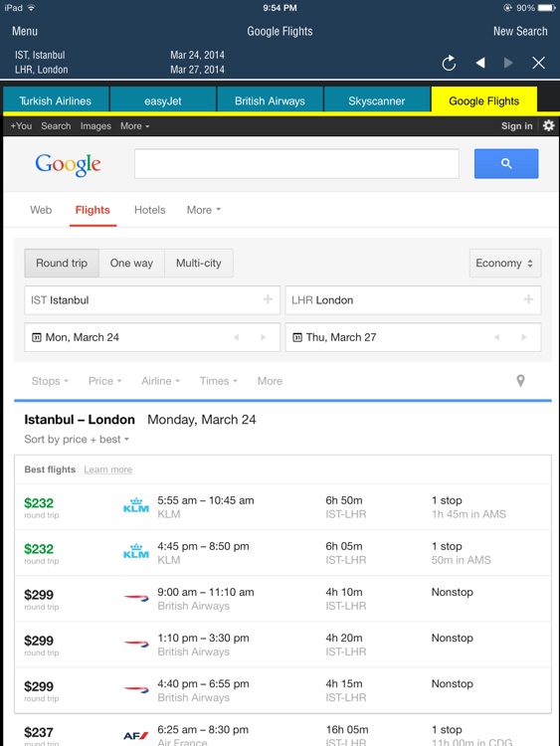
Task: Open the Learn more link beside Best flights
Action: click(108, 469)
